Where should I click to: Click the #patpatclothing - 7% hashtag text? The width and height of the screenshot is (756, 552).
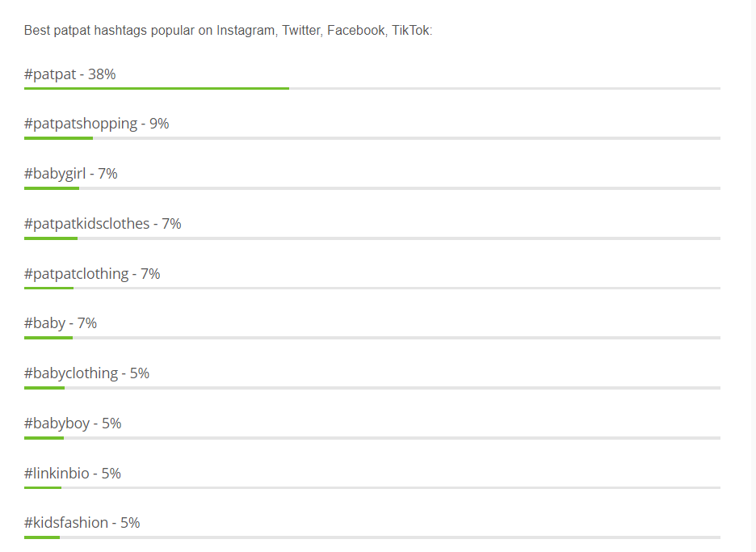[x=92, y=274]
